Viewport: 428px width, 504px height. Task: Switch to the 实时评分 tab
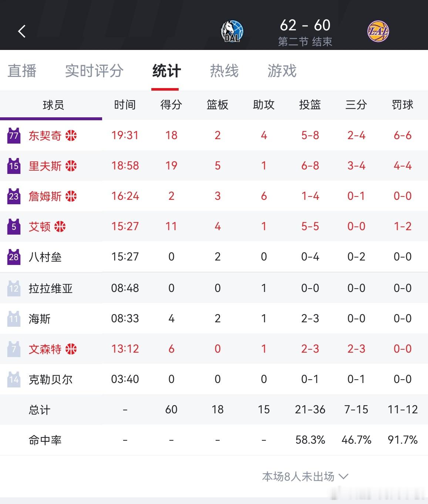[x=94, y=71]
